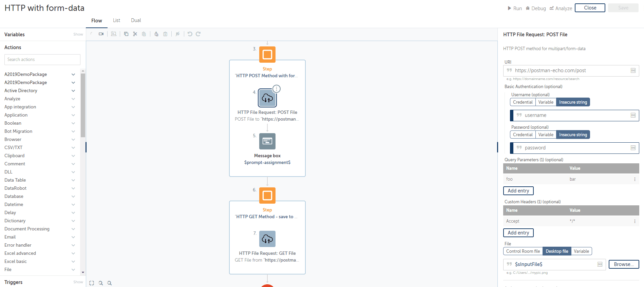The width and height of the screenshot is (644, 287).
Task: Click Add entry under Query Parameters
Action: tap(518, 191)
